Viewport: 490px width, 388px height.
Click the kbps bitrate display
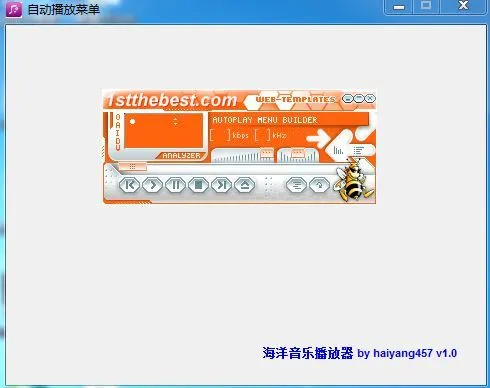pyautogui.click(x=229, y=135)
